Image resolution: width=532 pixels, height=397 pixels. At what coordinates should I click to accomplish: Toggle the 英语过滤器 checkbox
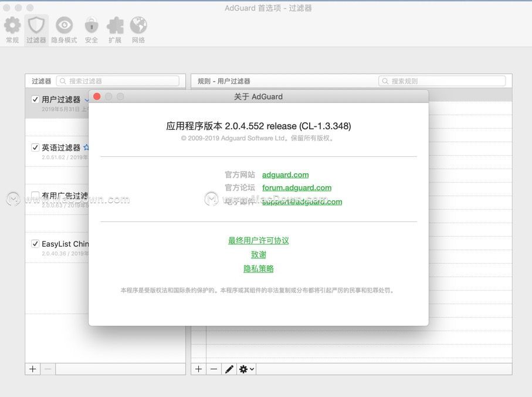pos(35,147)
